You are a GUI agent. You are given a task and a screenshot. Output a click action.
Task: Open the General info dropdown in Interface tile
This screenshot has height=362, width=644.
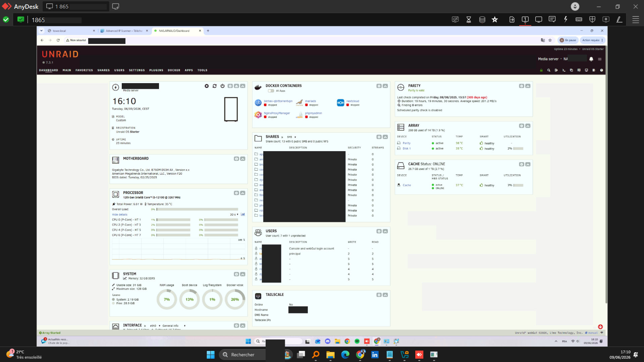click(x=175, y=326)
